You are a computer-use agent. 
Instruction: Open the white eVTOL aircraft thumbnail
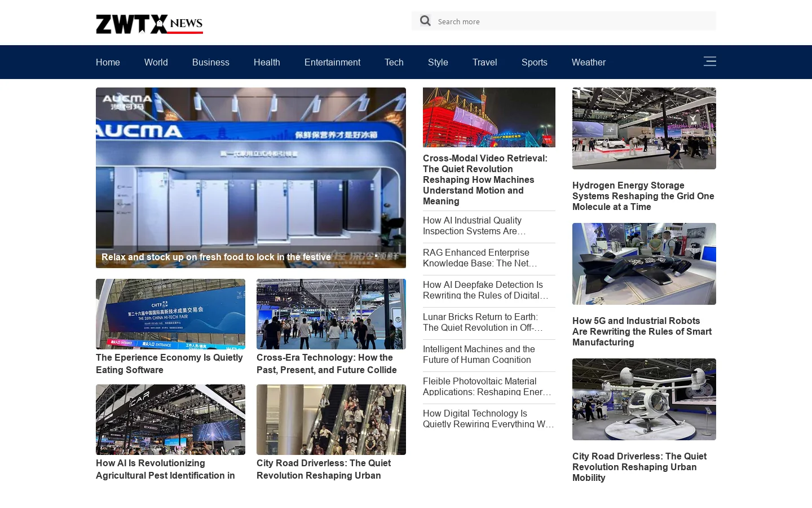click(644, 399)
